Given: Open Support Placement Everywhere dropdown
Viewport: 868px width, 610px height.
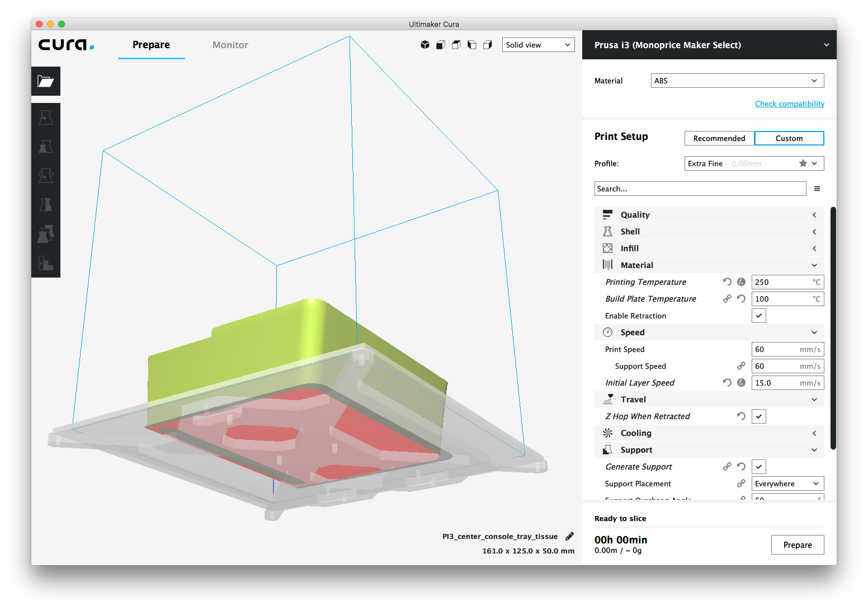Looking at the screenshot, I should (787, 484).
